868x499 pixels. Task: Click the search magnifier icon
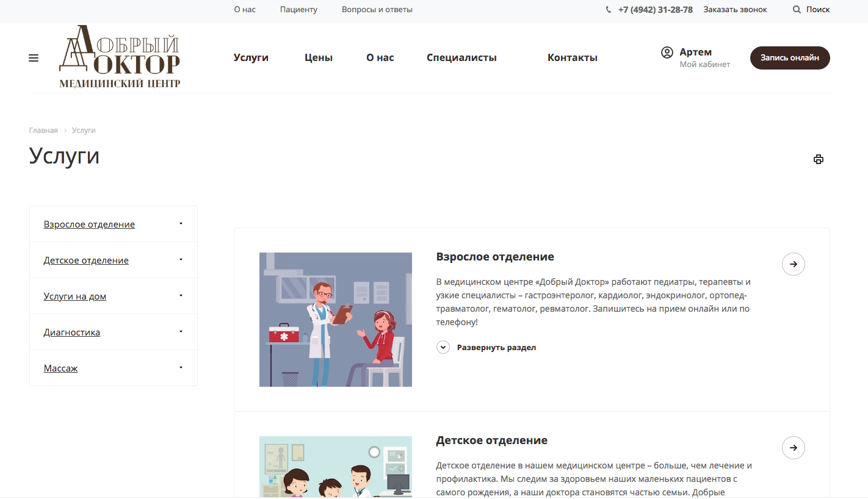tap(797, 10)
